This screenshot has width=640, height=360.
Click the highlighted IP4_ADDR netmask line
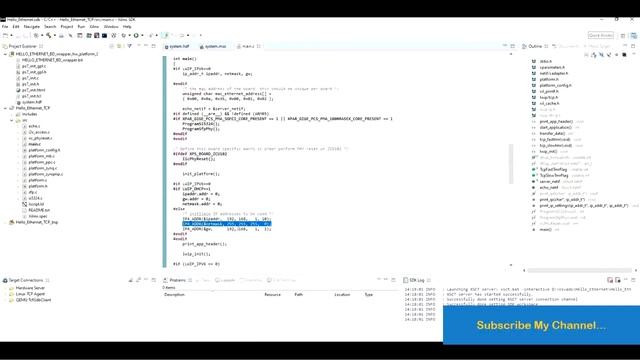click(x=227, y=224)
